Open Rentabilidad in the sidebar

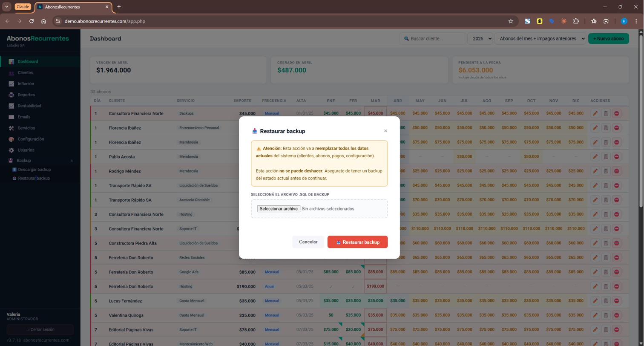coord(40,106)
